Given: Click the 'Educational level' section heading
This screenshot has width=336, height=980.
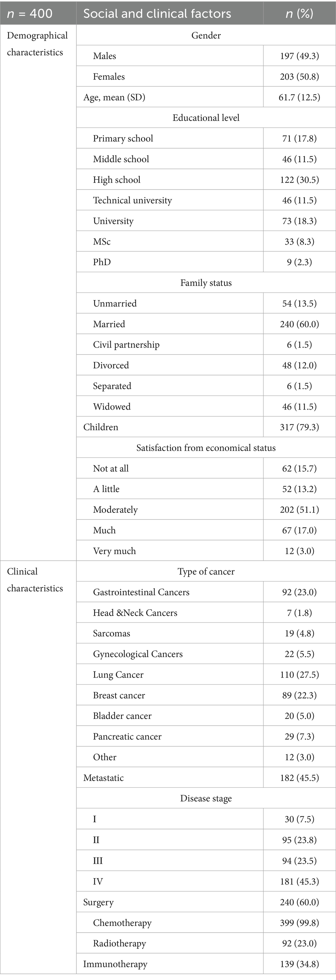Looking at the screenshot, I should [206, 118].
